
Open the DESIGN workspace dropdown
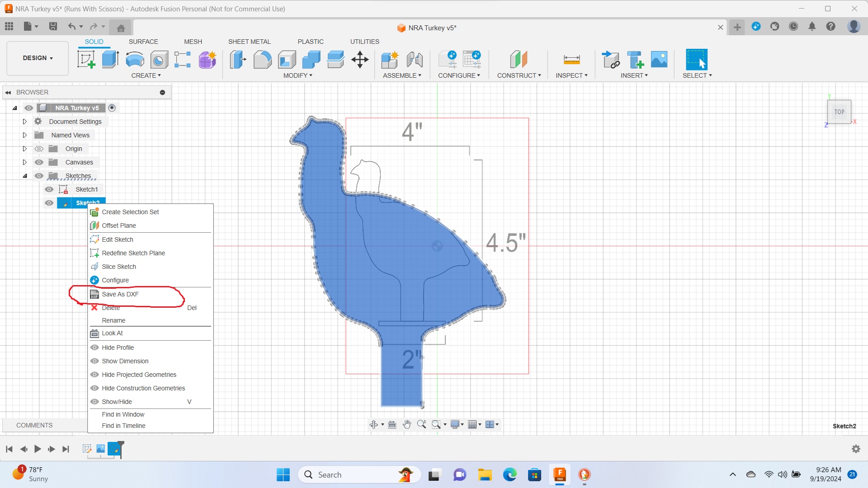(38, 58)
